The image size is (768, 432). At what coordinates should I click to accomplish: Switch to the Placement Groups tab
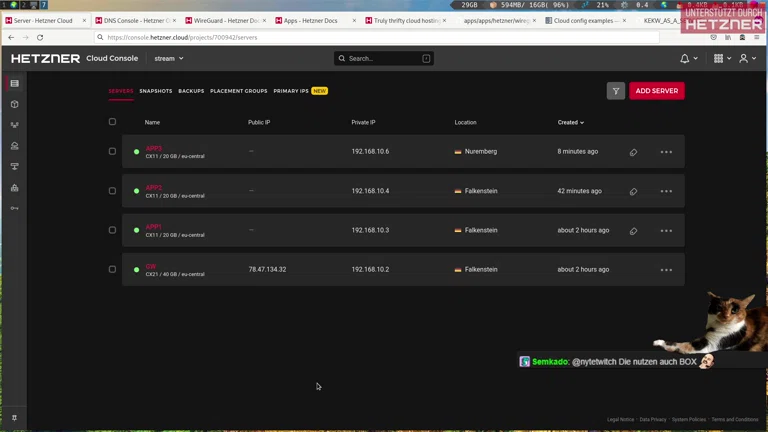coord(239,91)
